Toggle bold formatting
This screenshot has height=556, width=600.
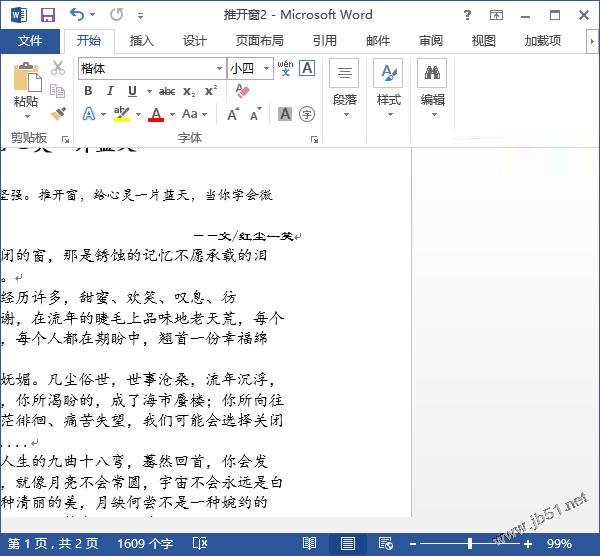tap(88, 91)
